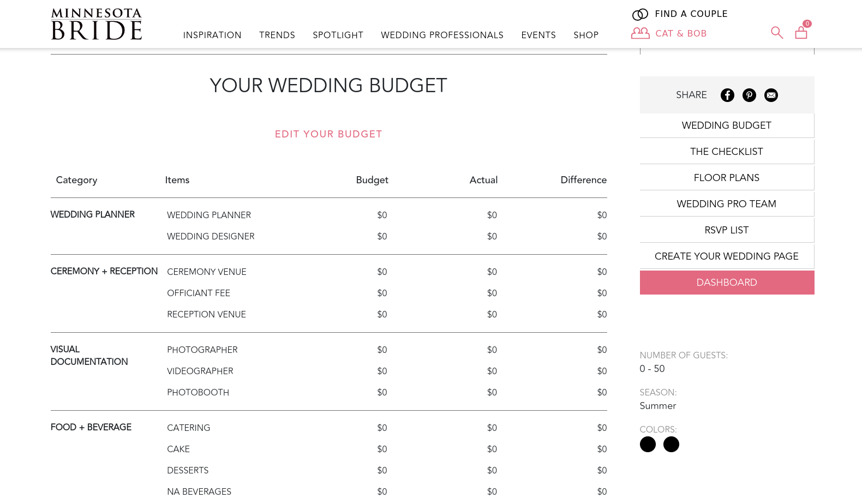Select the Catering item
The width and height of the screenshot is (862, 504).
click(x=189, y=428)
